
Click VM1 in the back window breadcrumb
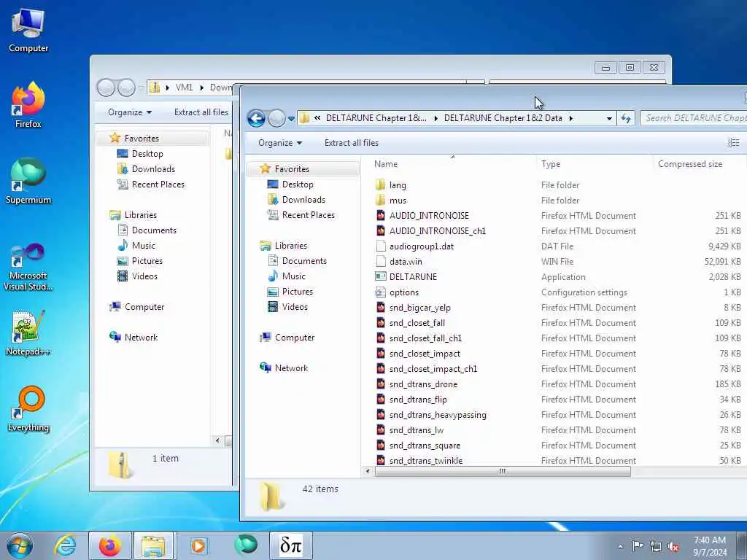(x=184, y=87)
